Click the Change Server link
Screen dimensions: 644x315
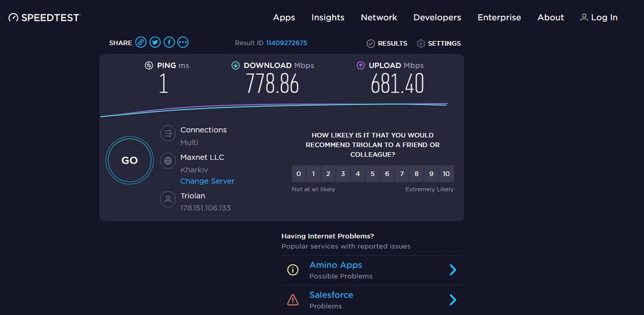[207, 181]
